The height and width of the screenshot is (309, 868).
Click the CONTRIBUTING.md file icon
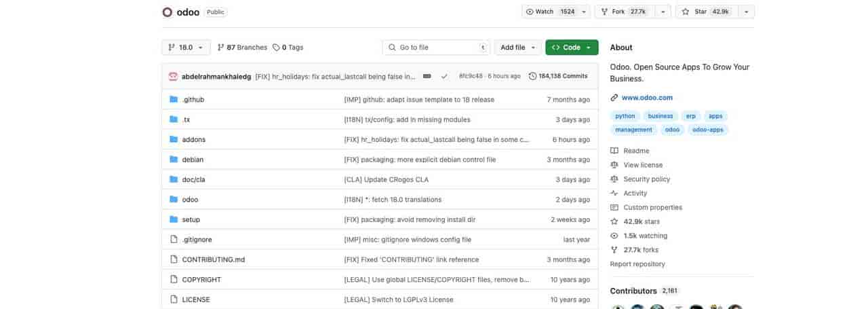tap(174, 259)
